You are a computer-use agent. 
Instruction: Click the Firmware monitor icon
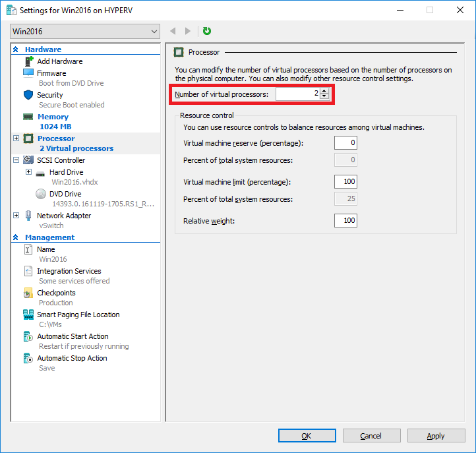[28, 73]
